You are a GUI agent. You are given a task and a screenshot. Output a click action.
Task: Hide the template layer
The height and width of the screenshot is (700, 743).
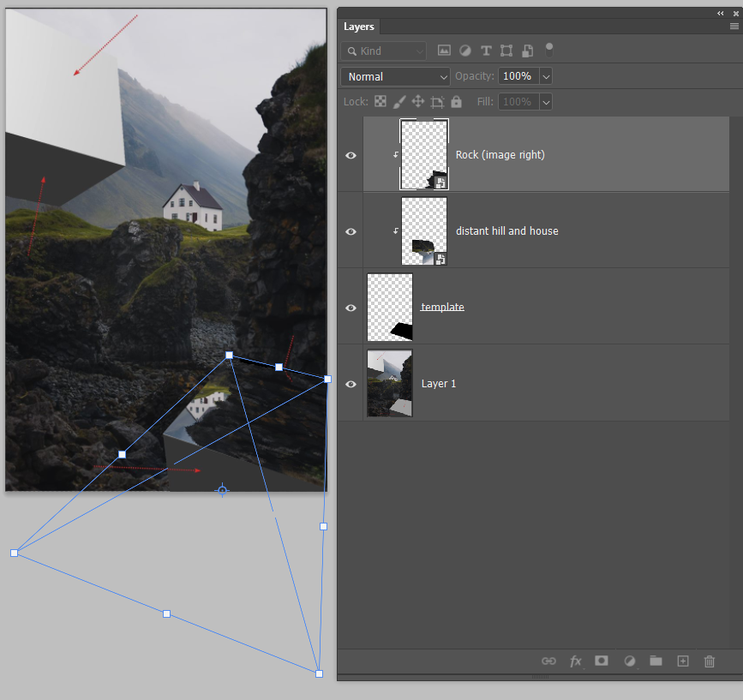click(351, 307)
